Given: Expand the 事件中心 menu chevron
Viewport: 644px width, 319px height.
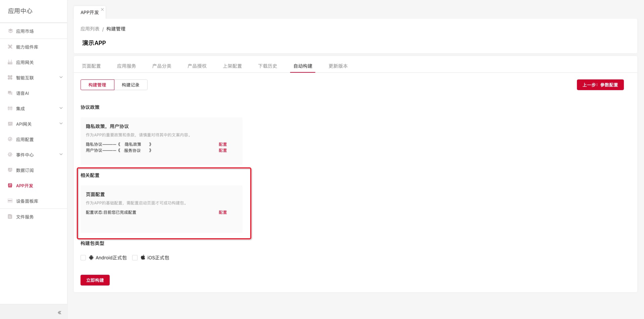Looking at the screenshot, I should 61,154.
